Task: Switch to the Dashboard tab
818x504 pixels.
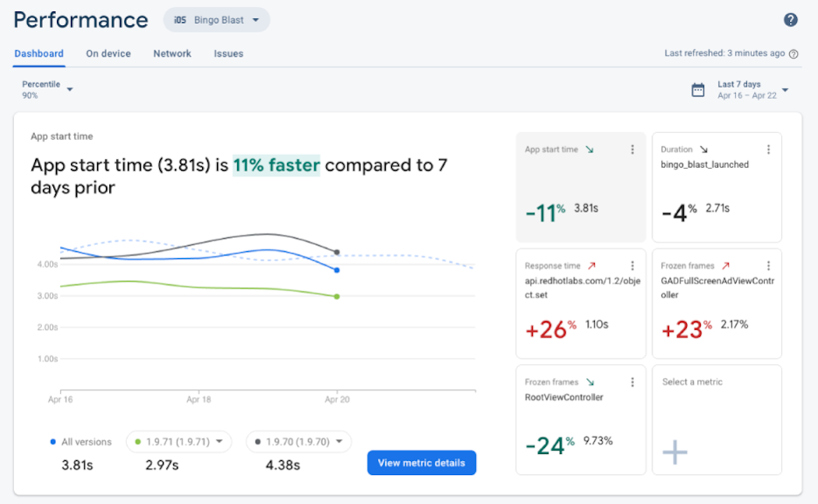Action: 39,53
